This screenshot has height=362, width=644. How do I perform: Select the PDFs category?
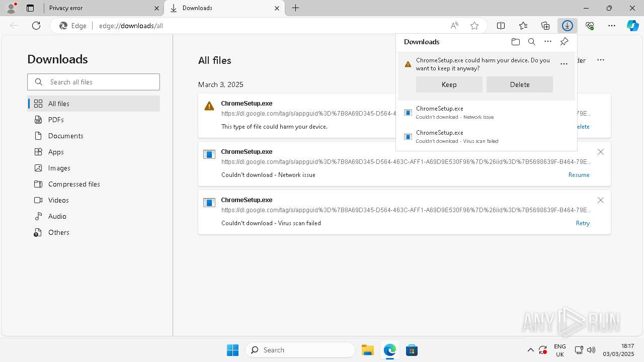coord(94,120)
